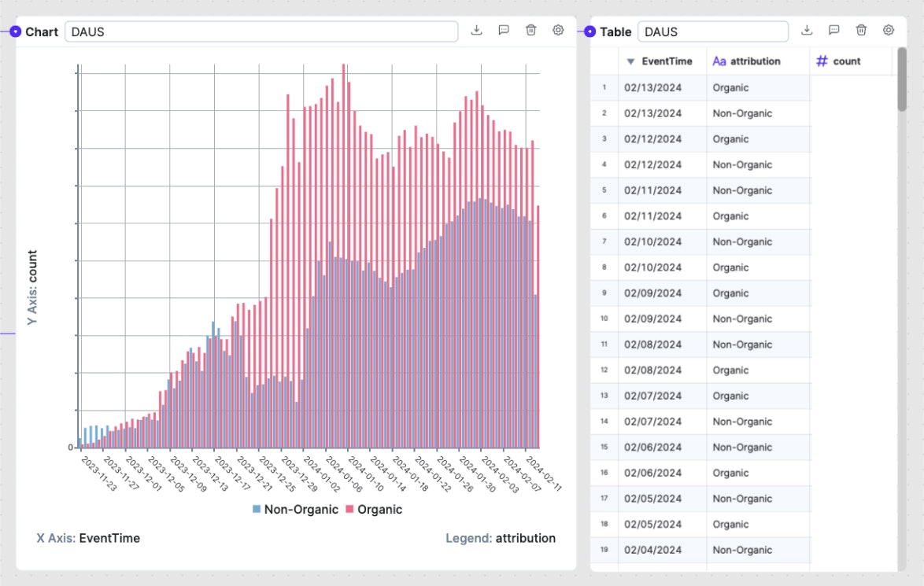The image size is (924, 586).
Task: Click the Chart node connector dot
Action: (x=16, y=31)
